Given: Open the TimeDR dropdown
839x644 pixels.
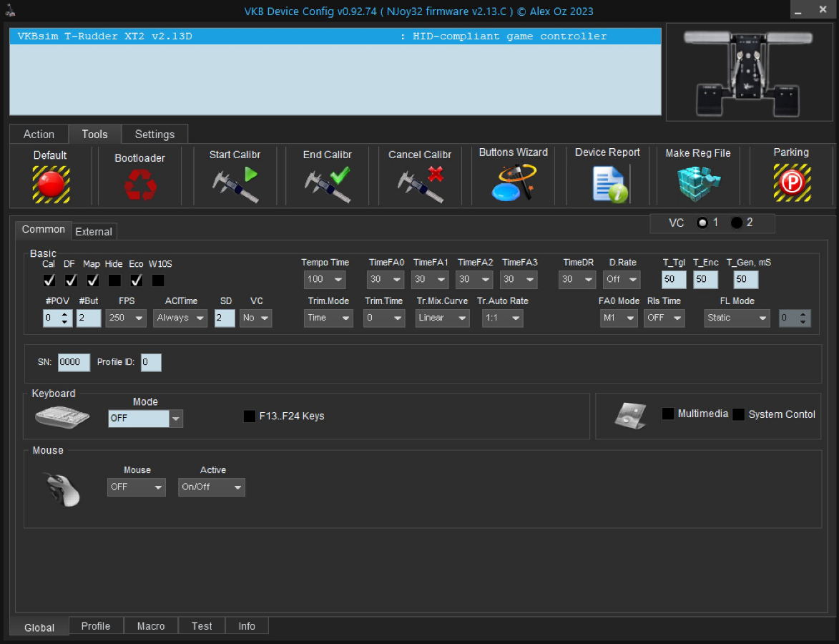Looking at the screenshot, I should [577, 280].
